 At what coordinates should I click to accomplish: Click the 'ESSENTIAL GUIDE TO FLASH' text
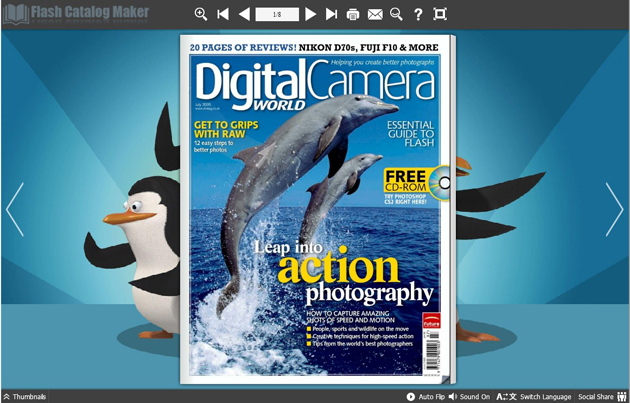click(410, 134)
